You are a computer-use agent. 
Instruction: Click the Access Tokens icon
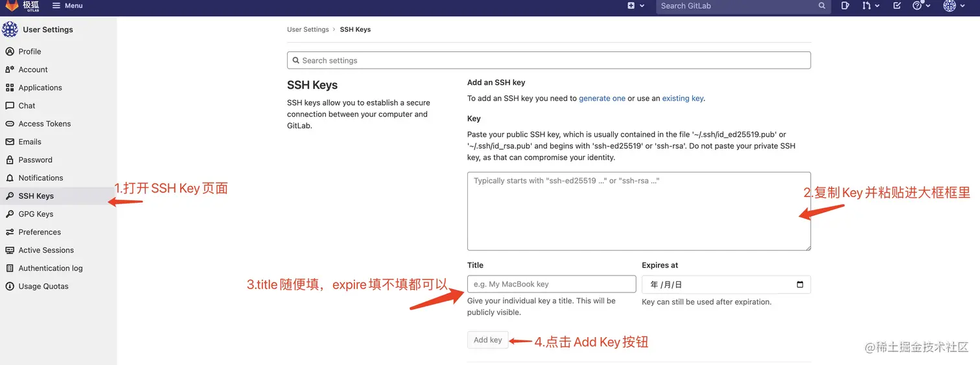coord(10,124)
